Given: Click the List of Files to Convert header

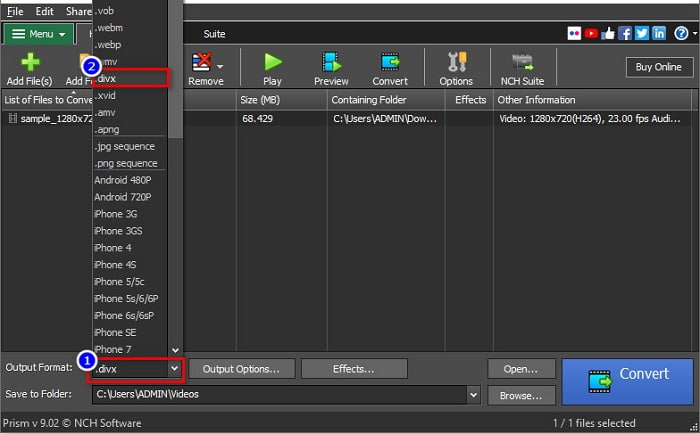Looking at the screenshot, I should [x=48, y=100].
